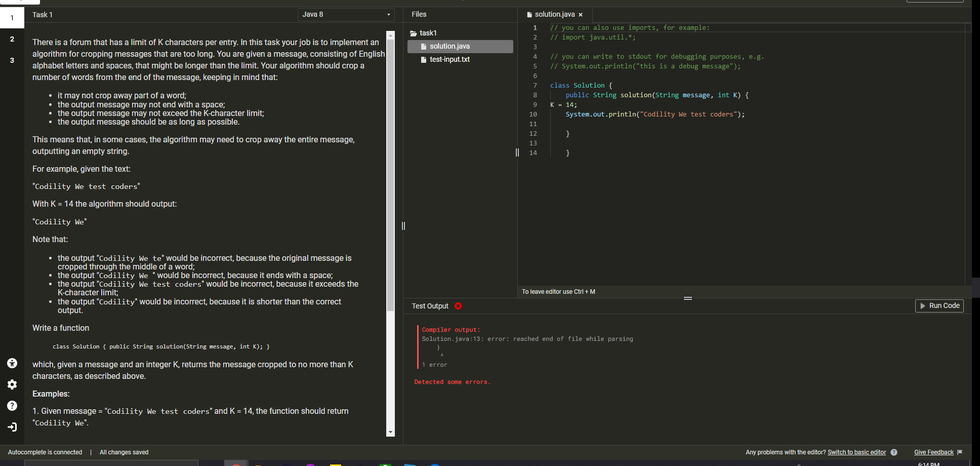980x466 pixels.
Task: Click the '1 error' line in compiler output
Action: pos(434,365)
